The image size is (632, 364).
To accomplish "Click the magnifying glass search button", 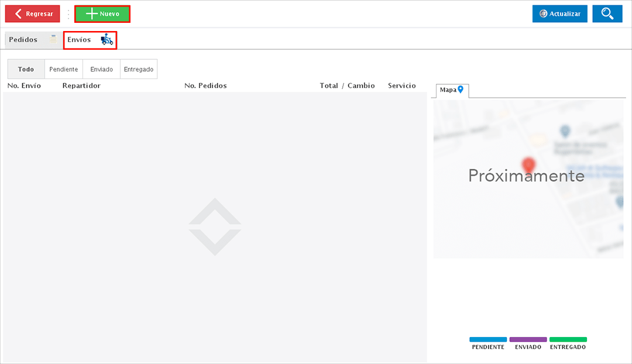I will pyautogui.click(x=607, y=14).
